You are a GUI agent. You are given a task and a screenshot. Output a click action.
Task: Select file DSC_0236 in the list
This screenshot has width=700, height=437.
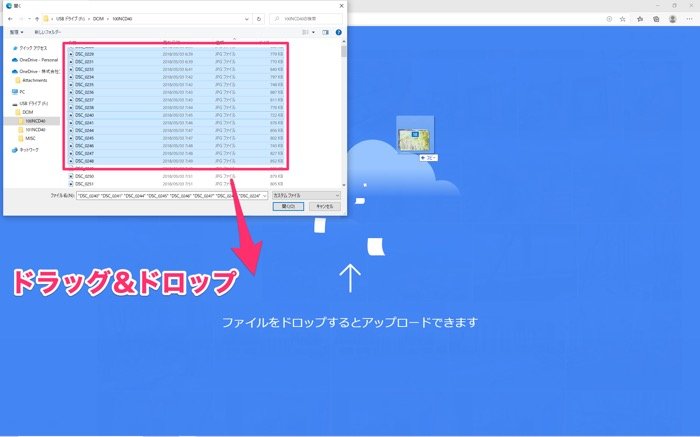pos(176,92)
